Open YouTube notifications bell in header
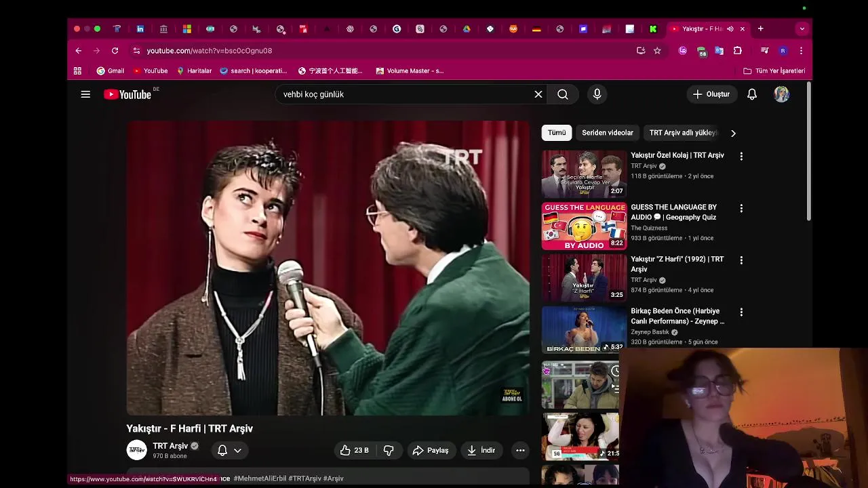The height and width of the screenshot is (488, 868). coord(752,94)
